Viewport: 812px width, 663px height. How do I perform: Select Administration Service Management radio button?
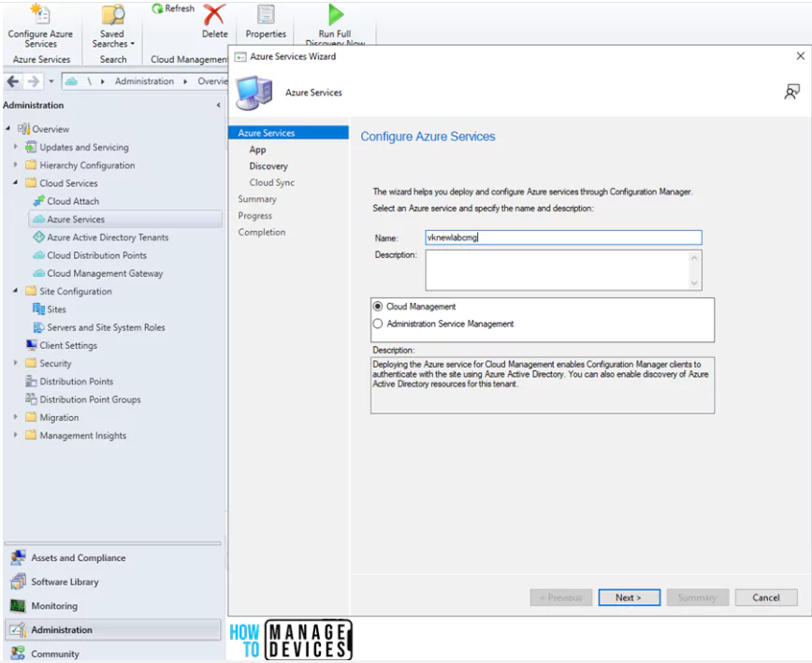(x=378, y=324)
